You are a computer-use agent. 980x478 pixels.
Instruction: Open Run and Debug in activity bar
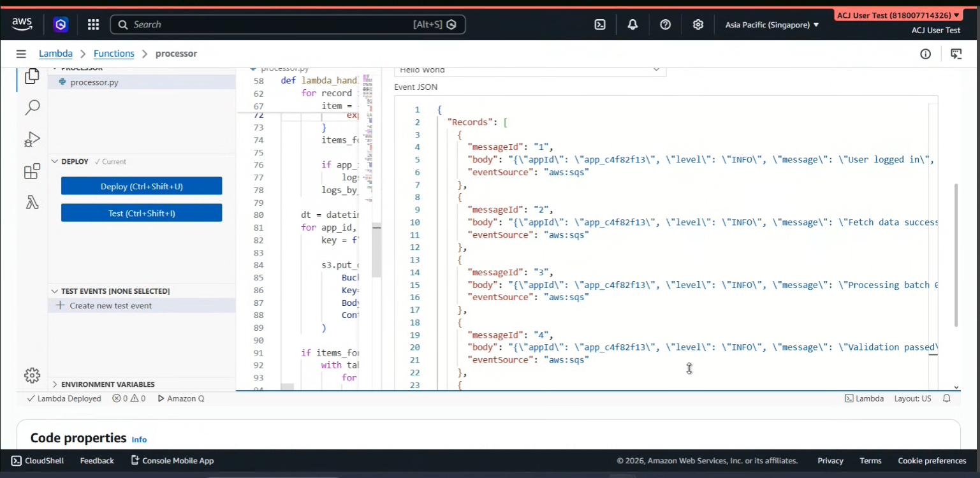click(x=32, y=140)
